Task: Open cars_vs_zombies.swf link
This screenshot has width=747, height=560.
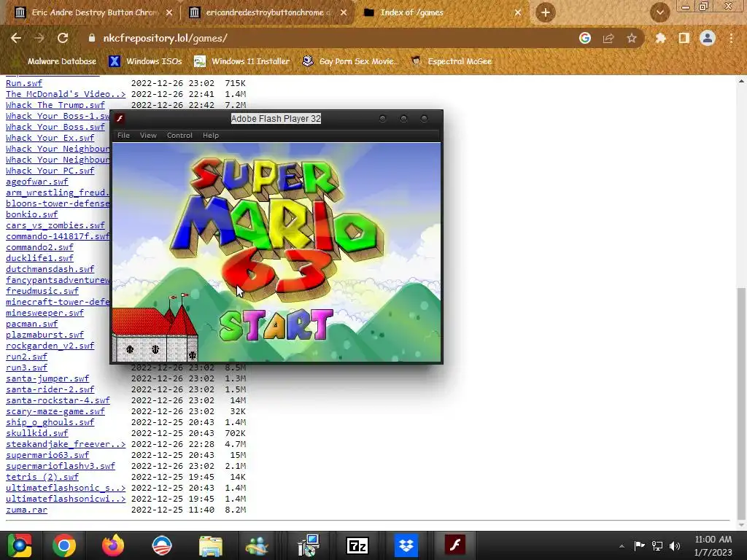Action: [55, 225]
